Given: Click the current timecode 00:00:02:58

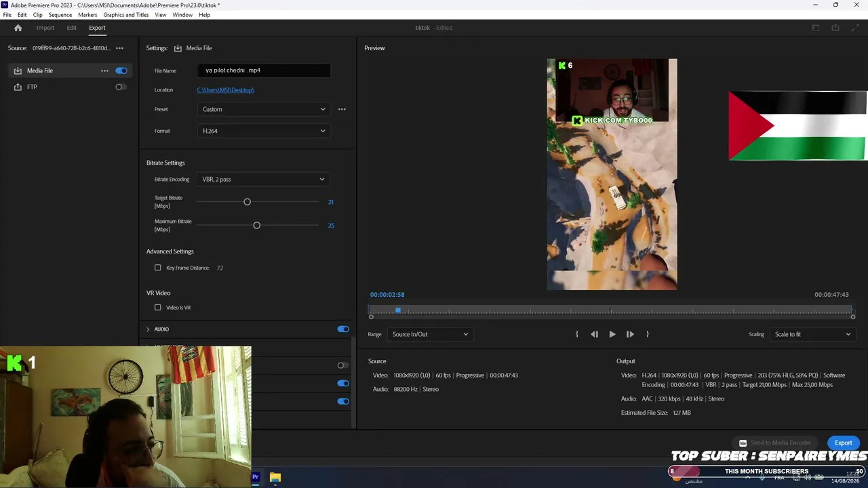Looking at the screenshot, I should [x=387, y=295].
